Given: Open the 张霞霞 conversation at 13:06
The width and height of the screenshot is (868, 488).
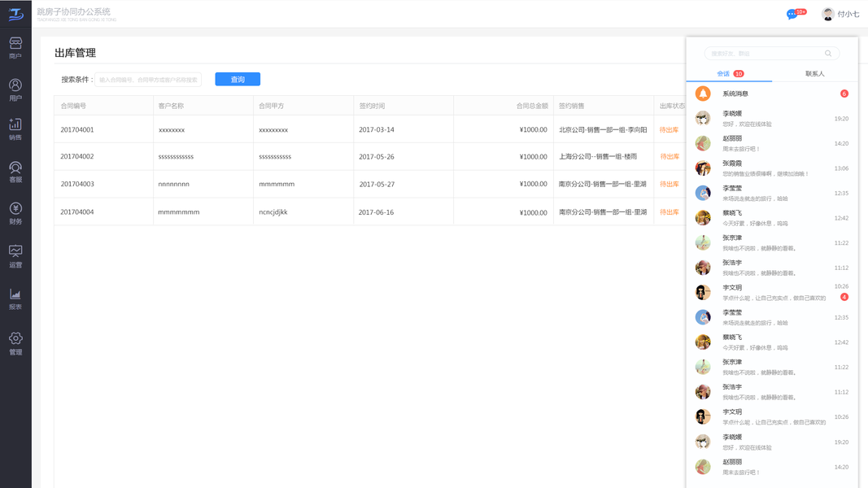Looking at the screenshot, I should (x=772, y=168).
